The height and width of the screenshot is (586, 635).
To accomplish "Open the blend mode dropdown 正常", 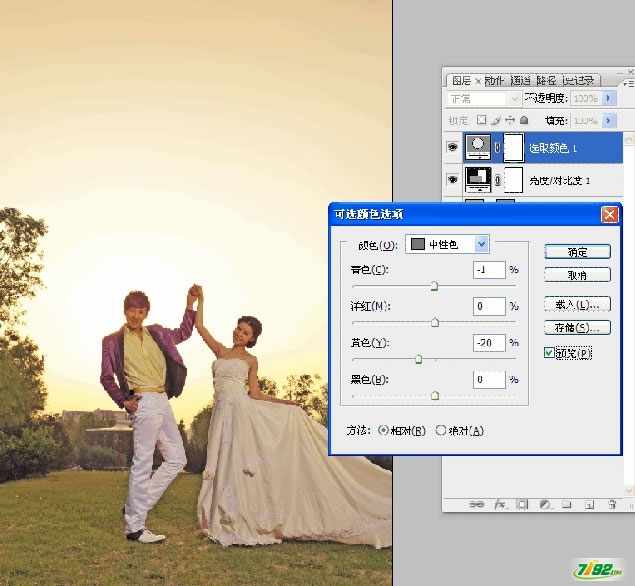I will [484, 98].
